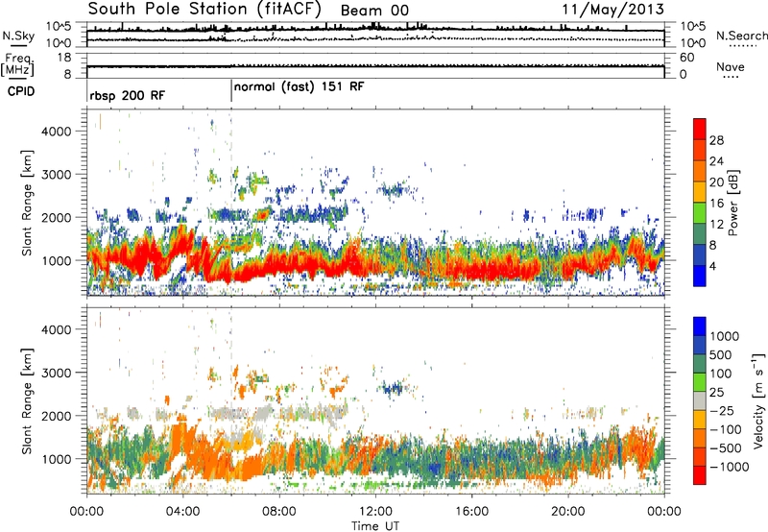Click the gray band of velocity colorbar
Screen dimensions: 768x532
coord(700,400)
